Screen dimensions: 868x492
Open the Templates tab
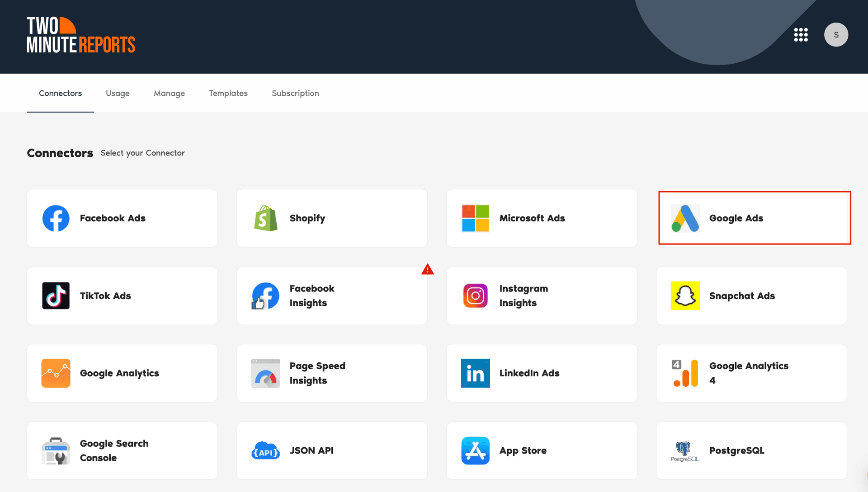point(228,93)
